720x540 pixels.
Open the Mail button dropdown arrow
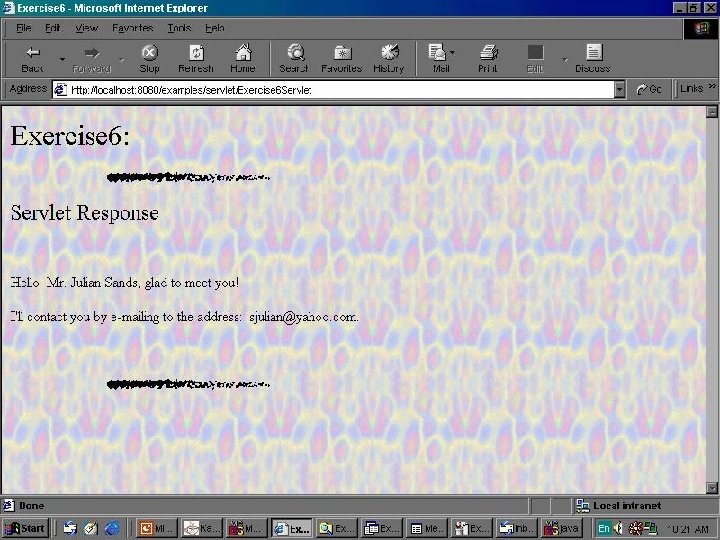click(x=452, y=52)
